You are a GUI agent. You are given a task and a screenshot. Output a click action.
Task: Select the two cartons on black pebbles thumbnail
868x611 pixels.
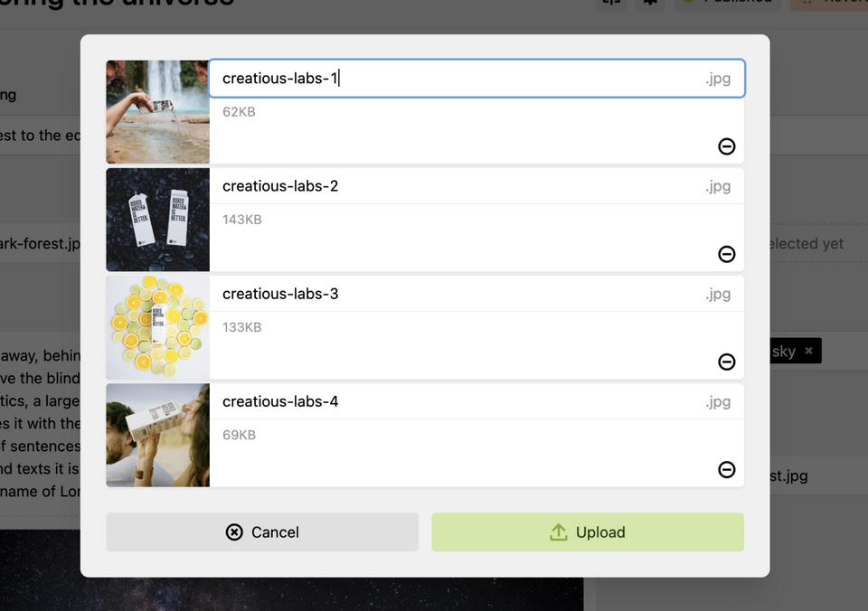(157, 220)
